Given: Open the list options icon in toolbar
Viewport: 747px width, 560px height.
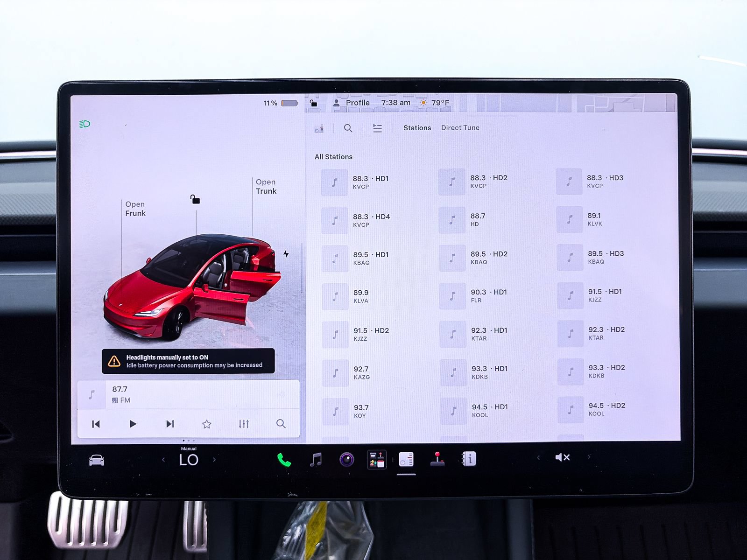Looking at the screenshot, I should click(x=377, y=128).
